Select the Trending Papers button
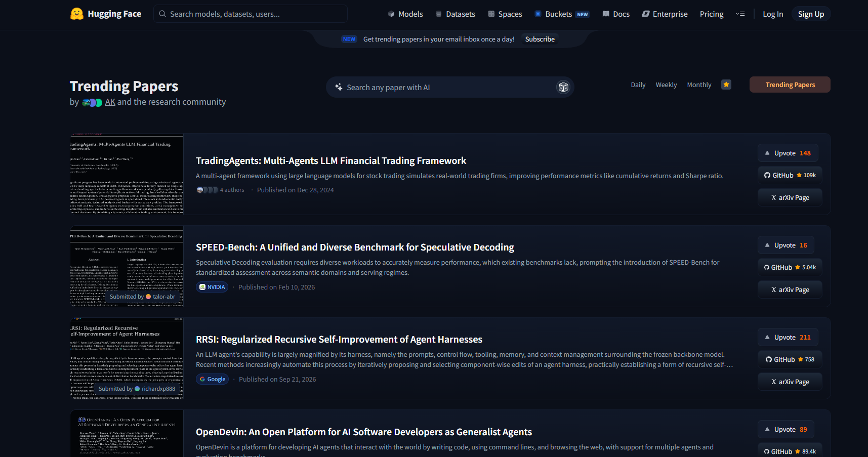The height and width of the screenshot is (457, 868). pos(790,85)
